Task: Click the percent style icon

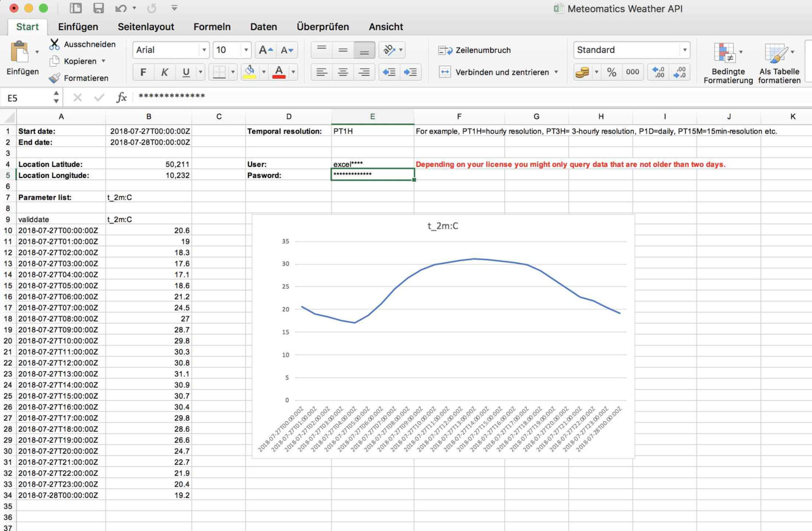Action: [611, 72]
